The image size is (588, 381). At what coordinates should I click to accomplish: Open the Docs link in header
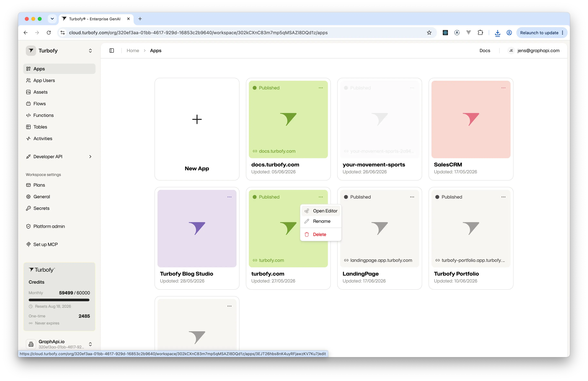tap(485, 50)
